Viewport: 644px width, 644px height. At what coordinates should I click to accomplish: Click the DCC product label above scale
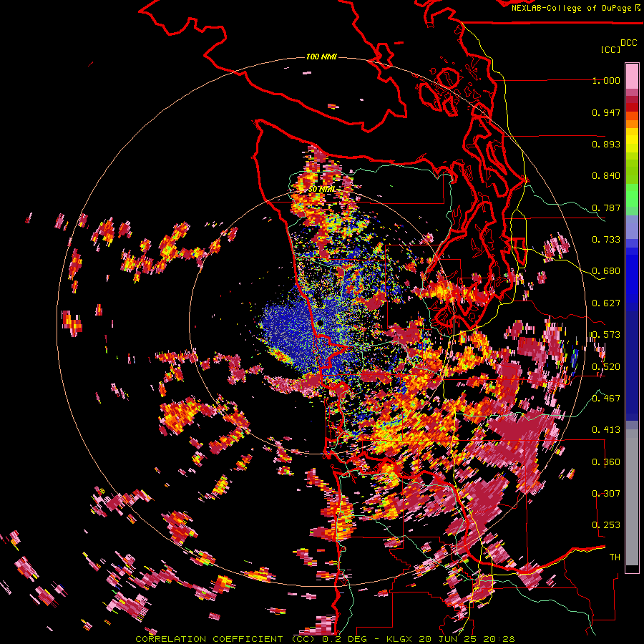pyautogui.click(x=629, y=43)
